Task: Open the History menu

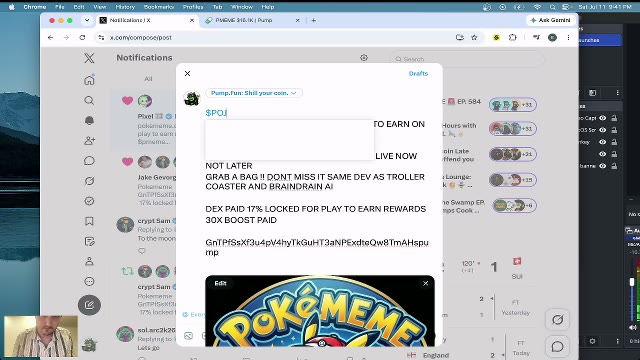Action: [x=125, y=7]
